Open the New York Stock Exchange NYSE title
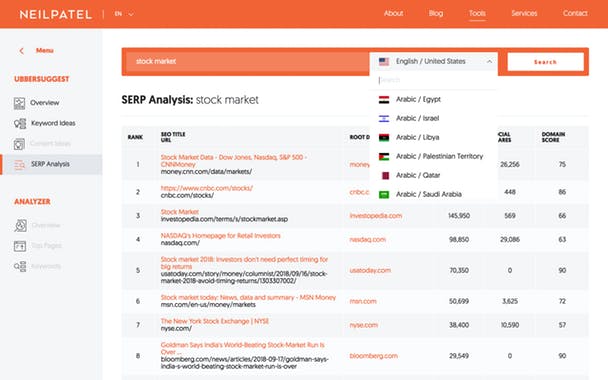 click(x=215, y=321)
